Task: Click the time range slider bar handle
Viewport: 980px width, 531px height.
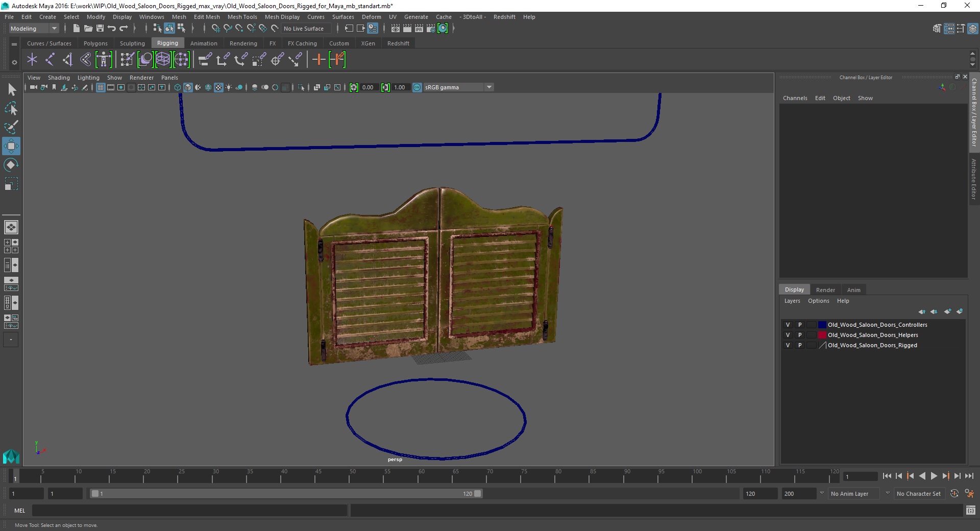Action: [286, 494]
